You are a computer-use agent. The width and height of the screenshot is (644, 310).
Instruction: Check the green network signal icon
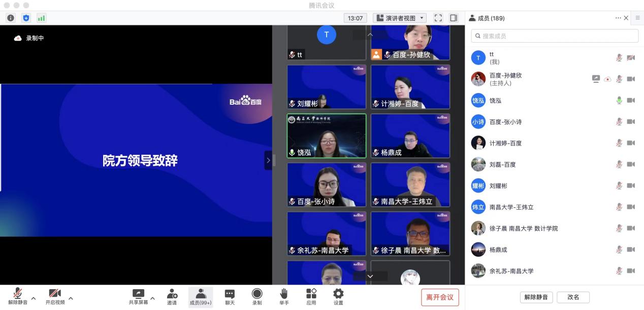[x=41, y=18]
